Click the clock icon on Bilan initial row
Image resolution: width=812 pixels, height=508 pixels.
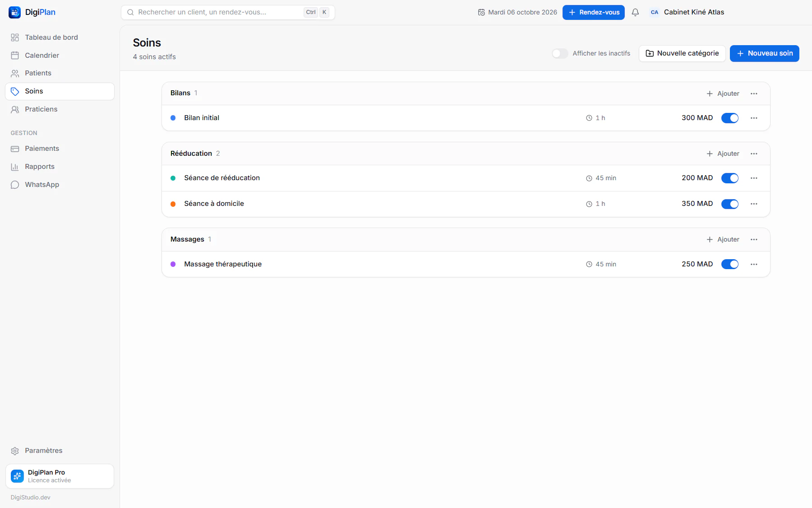589,118
